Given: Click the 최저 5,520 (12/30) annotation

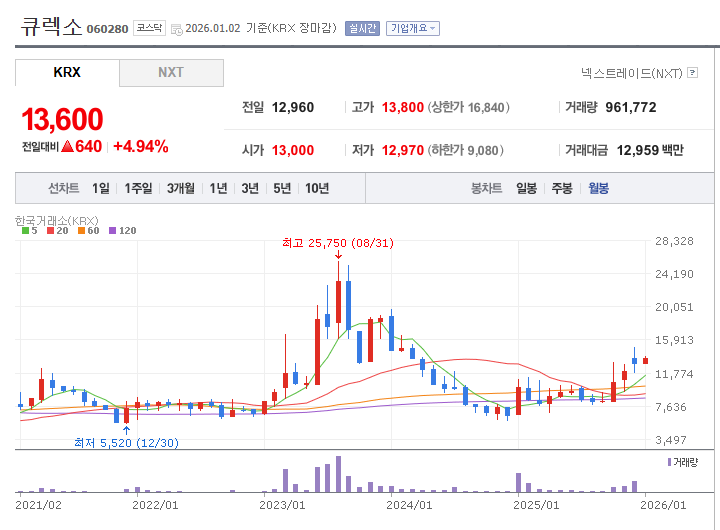Looking at the screenshot, I should click(126, 443).
